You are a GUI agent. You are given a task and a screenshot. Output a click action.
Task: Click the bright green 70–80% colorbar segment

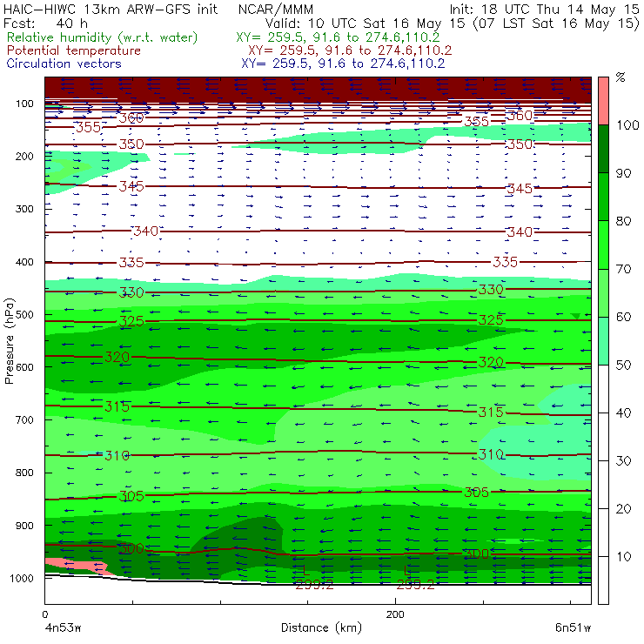point(603,245)
